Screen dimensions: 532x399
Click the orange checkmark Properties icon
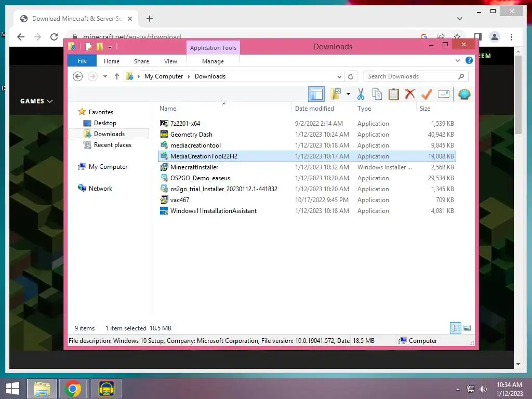coord(427,94)
